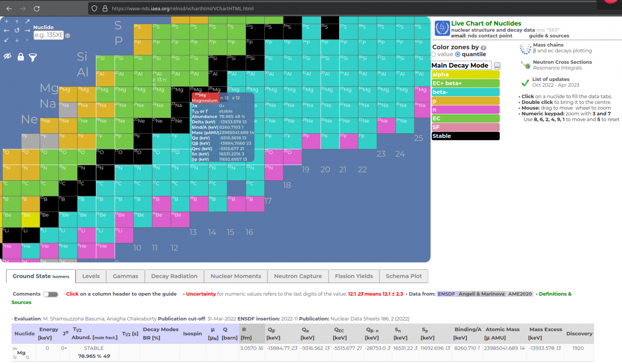Click the reset view circular arrow icon
Viewport: 622px width, 364px height.
17,30
